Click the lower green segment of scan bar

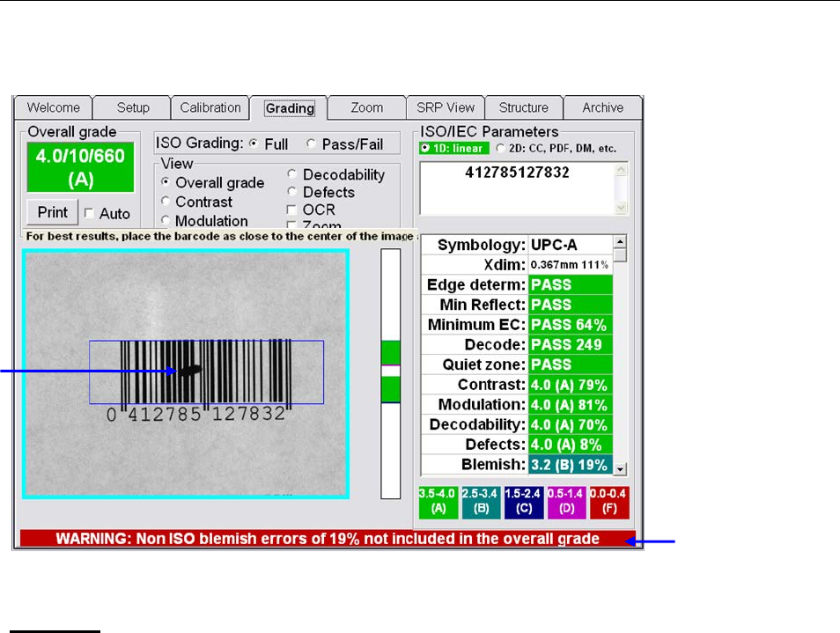391,389
